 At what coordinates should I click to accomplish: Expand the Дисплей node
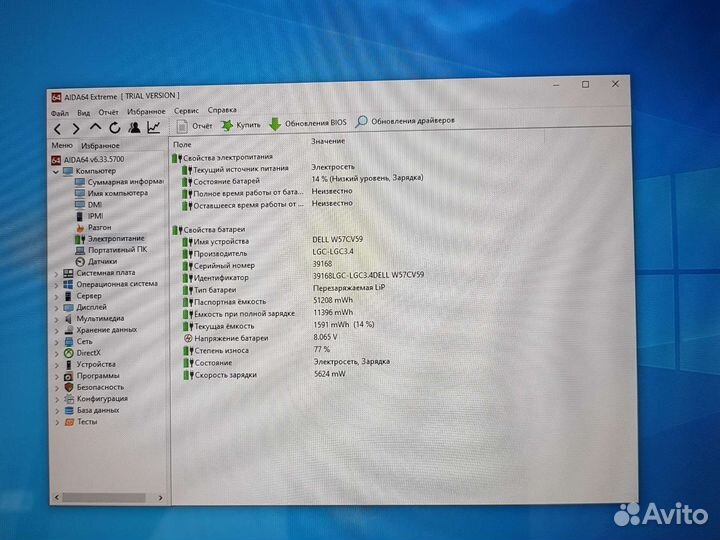tap(56, 308)
